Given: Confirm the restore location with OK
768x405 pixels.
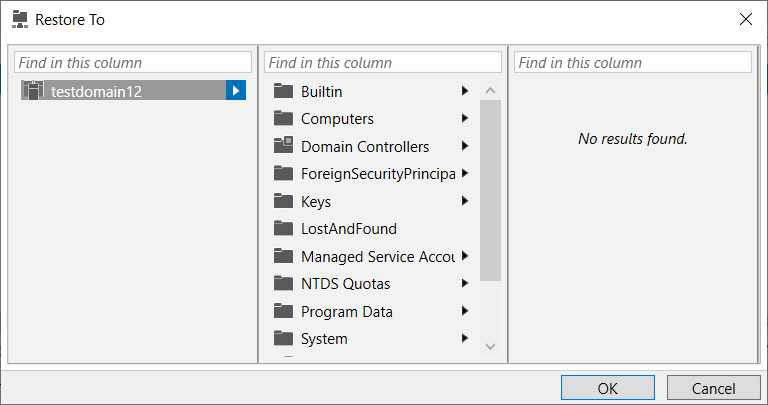Looking at the screenshot, I should tap(608, 388).
